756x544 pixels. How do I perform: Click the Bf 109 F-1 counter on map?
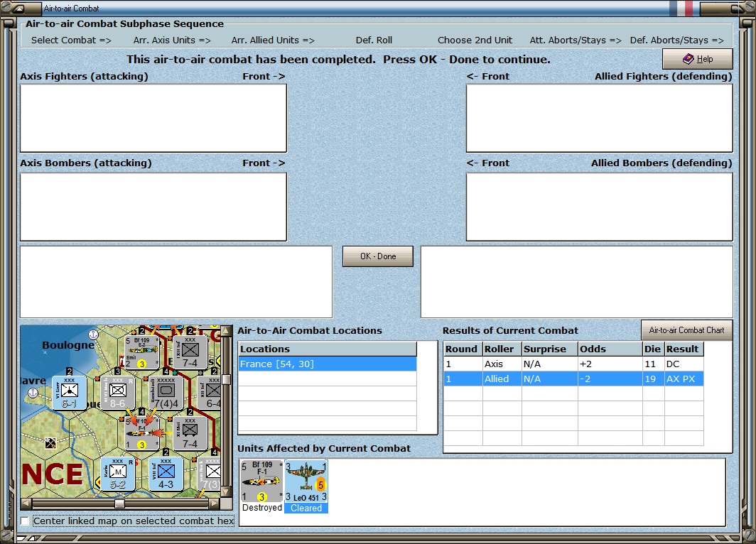pyautogui.click(x=142, y=433)
